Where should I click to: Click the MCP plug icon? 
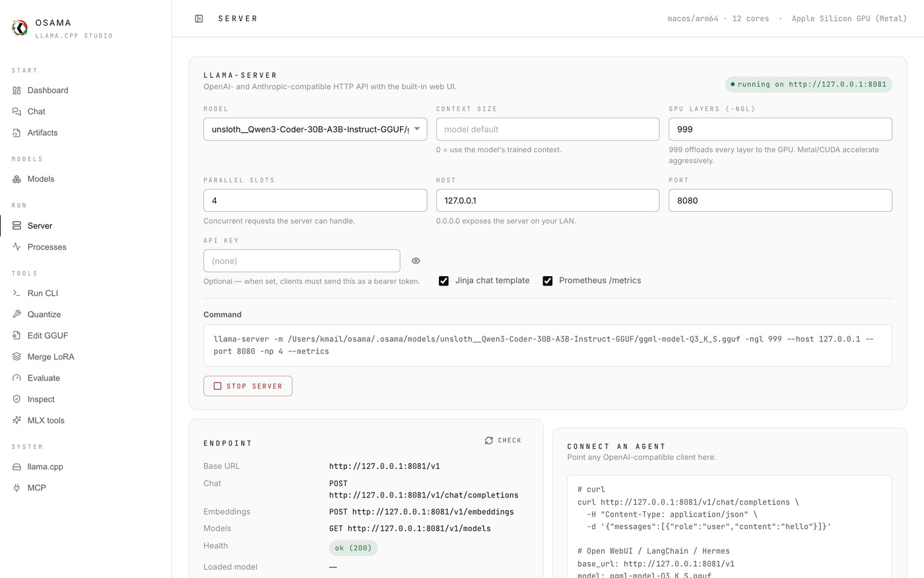coord(16,488)
